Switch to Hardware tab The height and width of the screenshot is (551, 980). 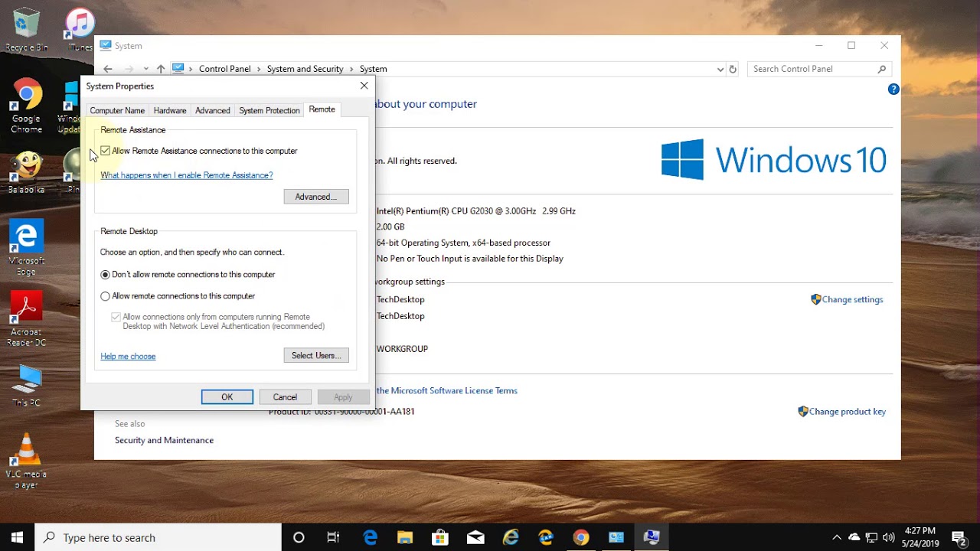[x=170, y=110]
